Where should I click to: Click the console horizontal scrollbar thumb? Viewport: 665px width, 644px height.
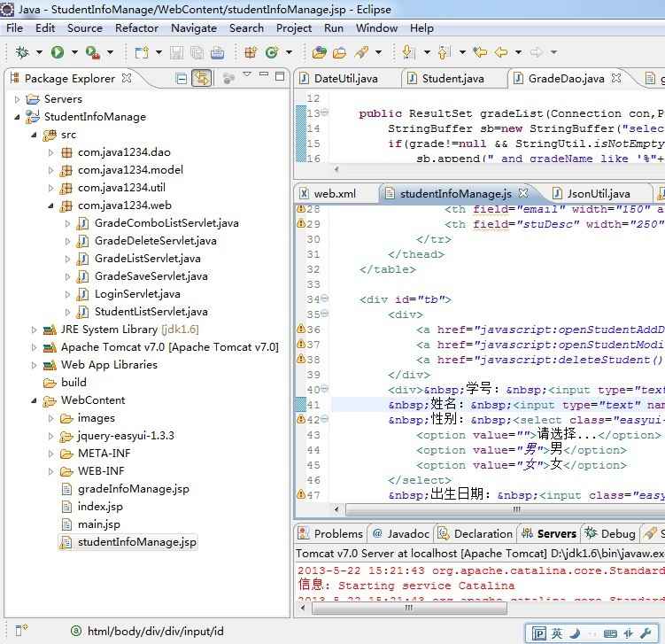[409, 608]
